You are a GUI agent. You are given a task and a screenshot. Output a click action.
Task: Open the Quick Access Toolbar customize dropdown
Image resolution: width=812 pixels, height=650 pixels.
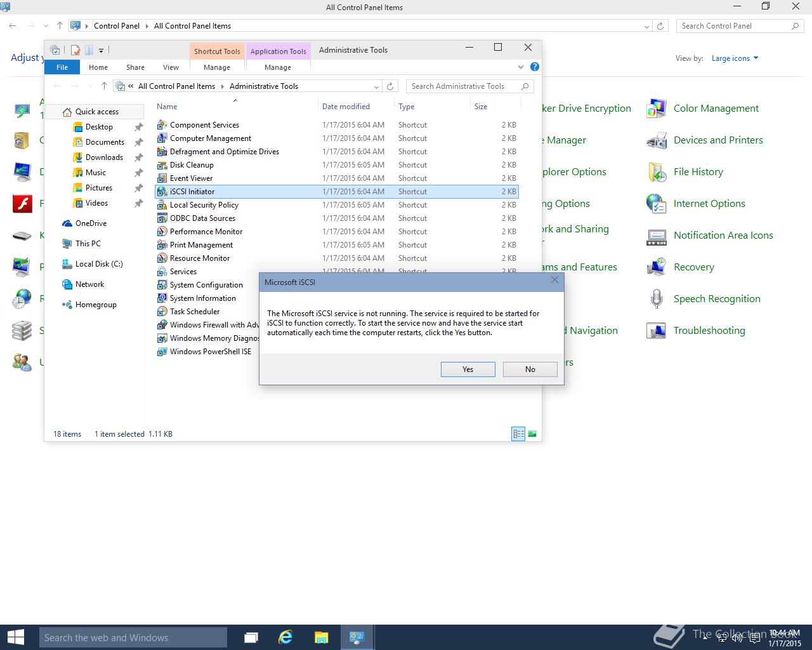point(101,50)
